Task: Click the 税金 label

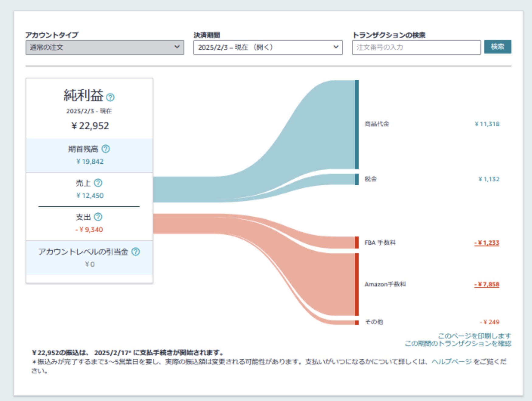Action: 371,179
